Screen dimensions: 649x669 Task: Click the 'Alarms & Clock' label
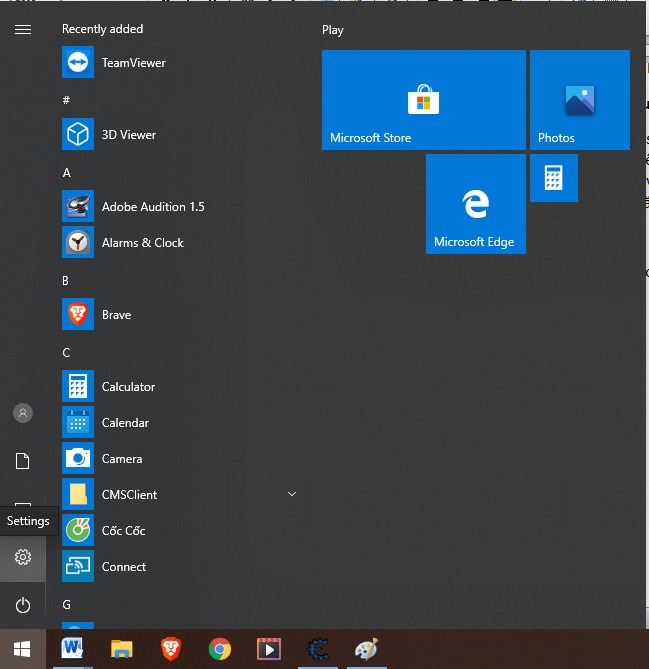tap(143, 243)
